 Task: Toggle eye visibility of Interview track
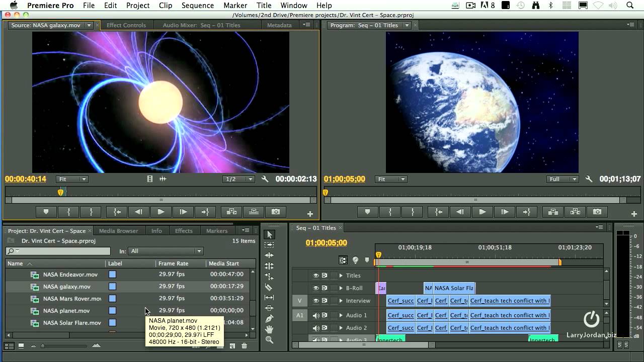pyautogui.click(x=316, y=301)
